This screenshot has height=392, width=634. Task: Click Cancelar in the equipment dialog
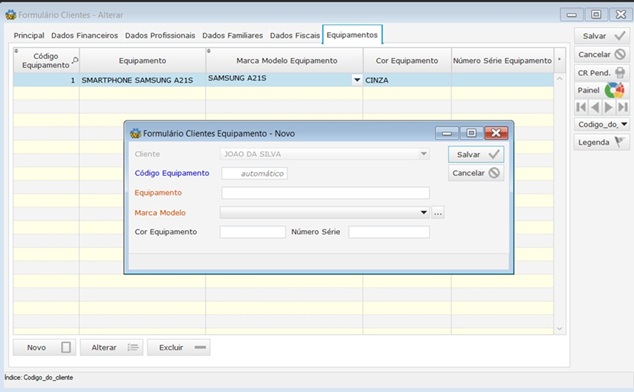476,173
